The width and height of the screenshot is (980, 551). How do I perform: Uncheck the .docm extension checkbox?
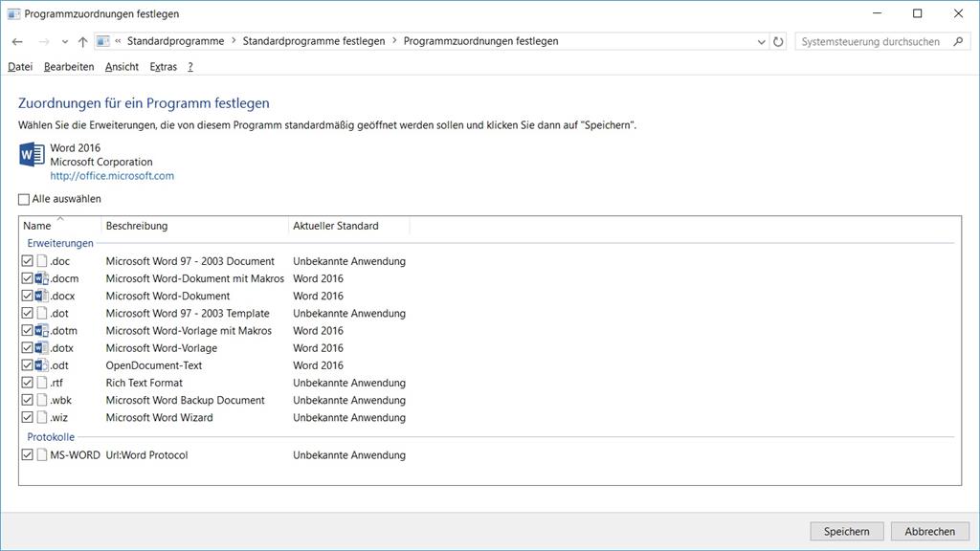coord(27,278)
